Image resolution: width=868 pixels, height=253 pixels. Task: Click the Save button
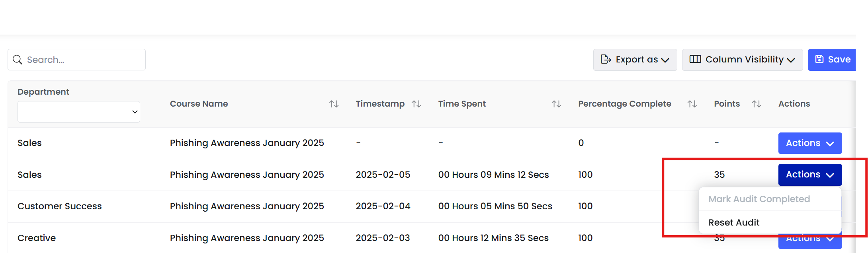(832, 60)
